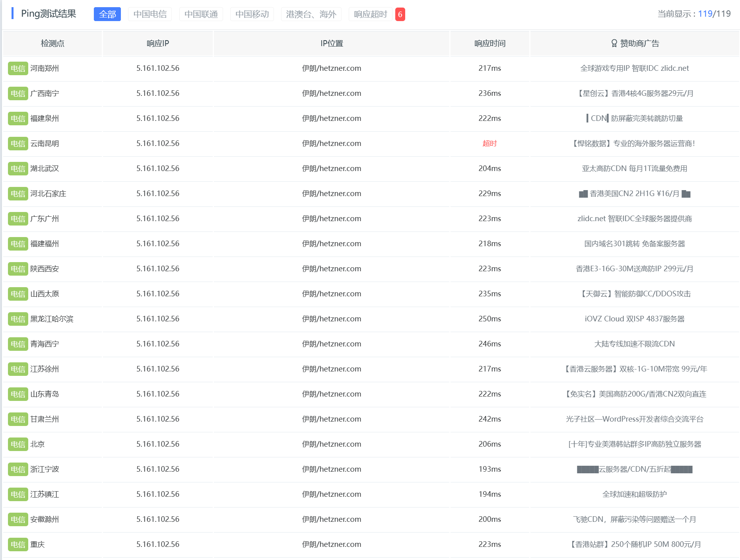This screenshot has height=560, width=740.
Task: Click the 电信 badge for 浙江宁波
Action: pos(18,469)
